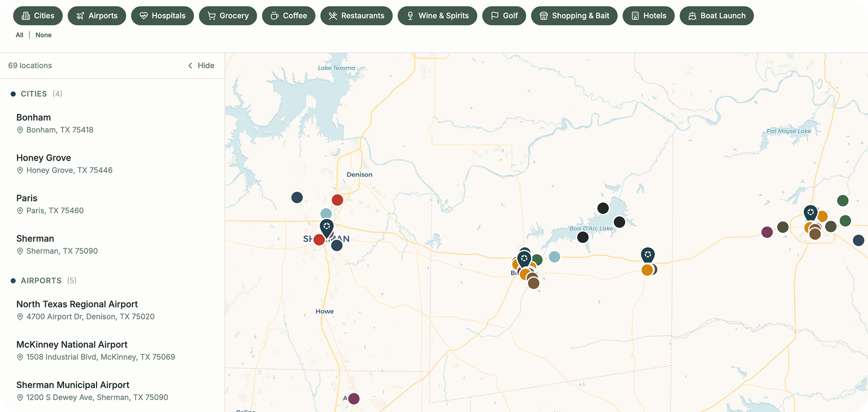Click the AIRPORTS section header

(x=41, y=281)
